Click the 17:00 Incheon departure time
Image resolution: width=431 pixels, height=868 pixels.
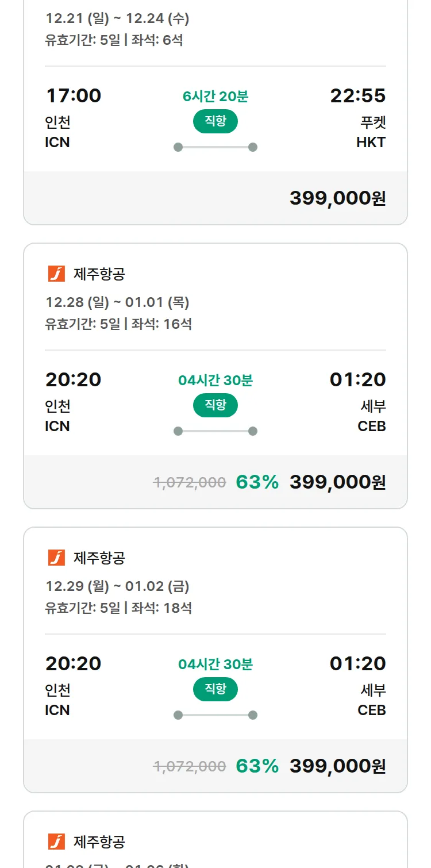[x=73, y=95]
